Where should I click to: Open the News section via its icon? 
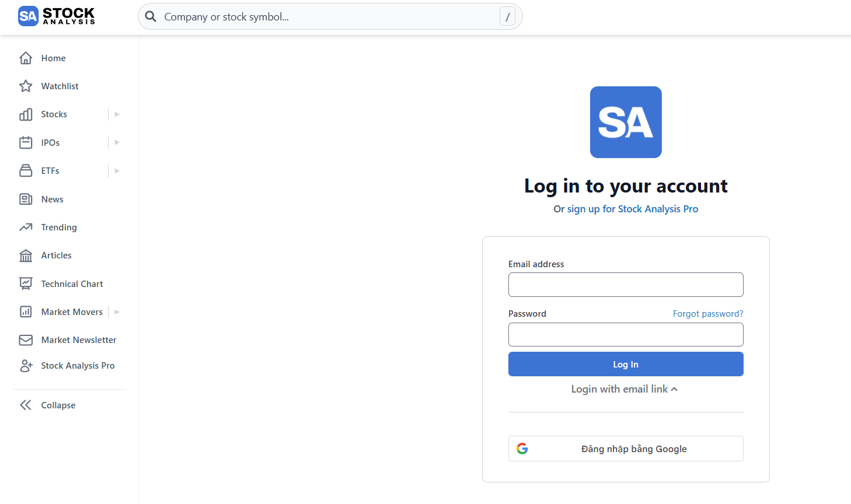pyautogui.click(x=26, y=199)
